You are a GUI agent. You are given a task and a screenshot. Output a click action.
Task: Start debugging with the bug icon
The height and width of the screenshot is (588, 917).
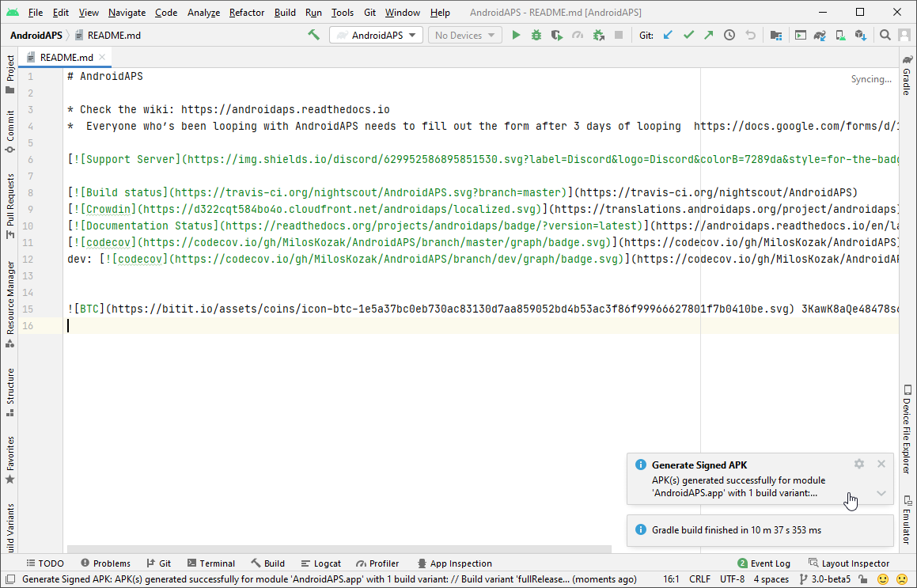click(536, 35)
